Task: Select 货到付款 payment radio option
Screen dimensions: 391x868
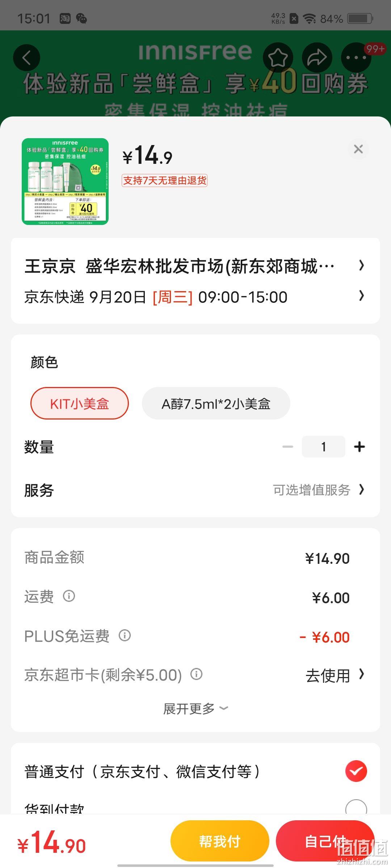Action: [356, 808]
